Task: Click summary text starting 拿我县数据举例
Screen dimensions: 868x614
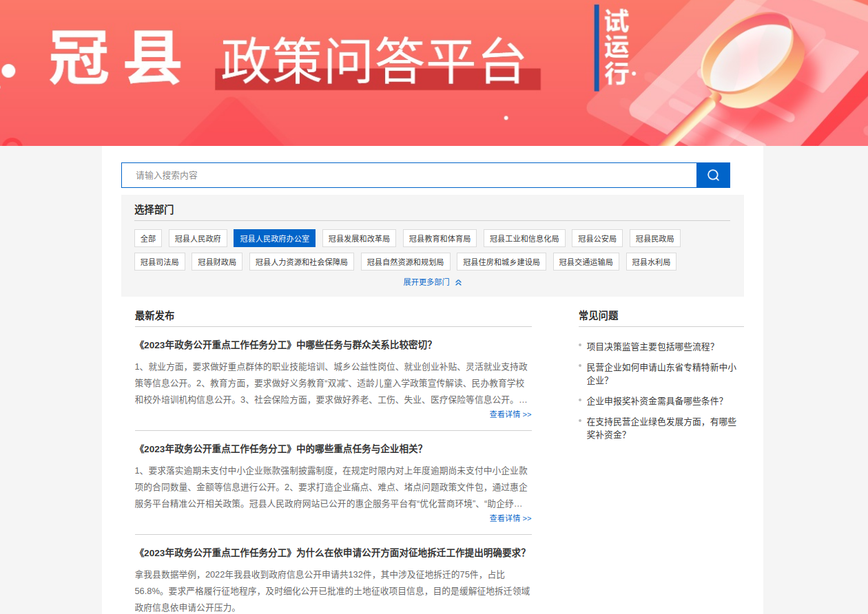Action: click(332, 591)
